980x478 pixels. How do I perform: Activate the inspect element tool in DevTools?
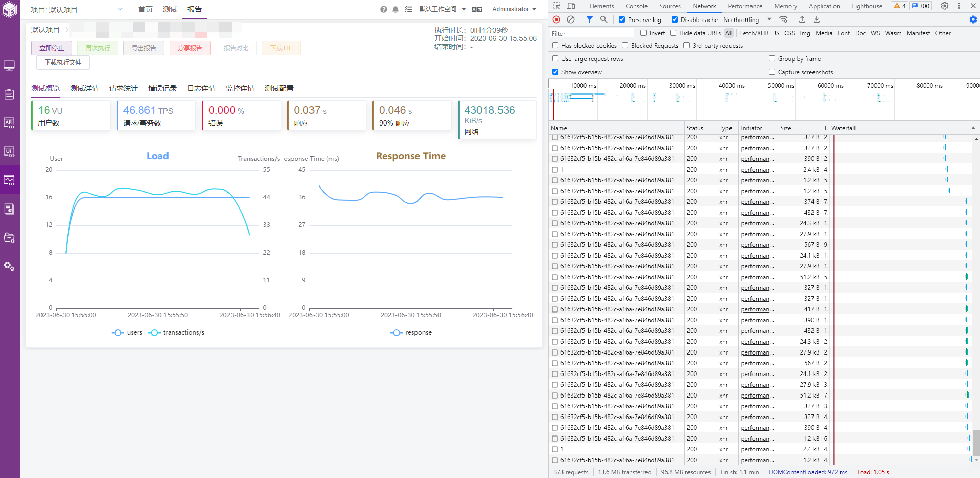(x=555, y=6)
